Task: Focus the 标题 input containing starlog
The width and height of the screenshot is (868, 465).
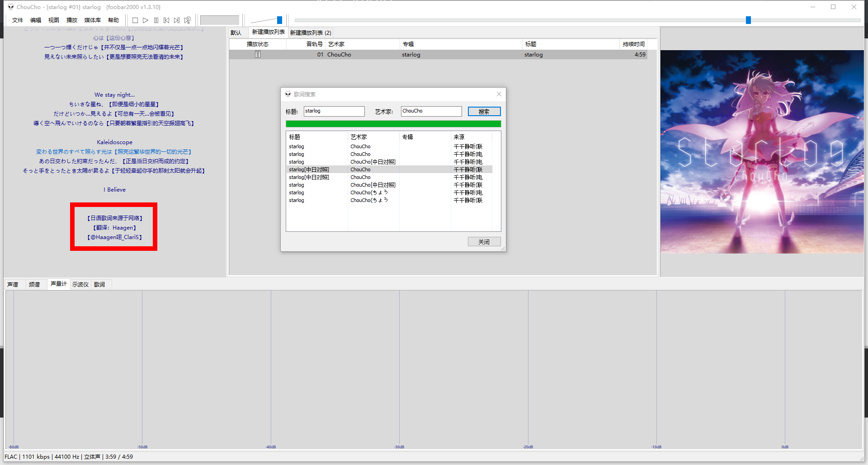Action: [x=334, y=111]
